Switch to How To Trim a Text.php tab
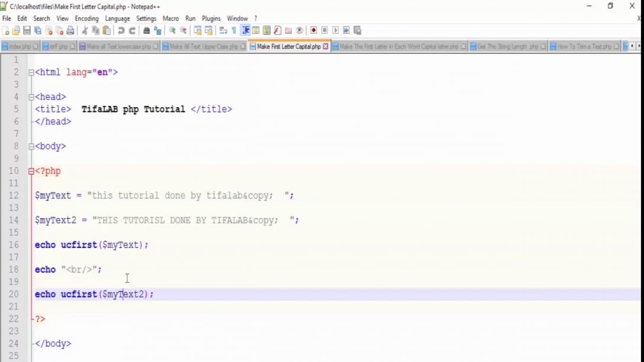Screen dimensions: 644x362 [x=584, y=46]
